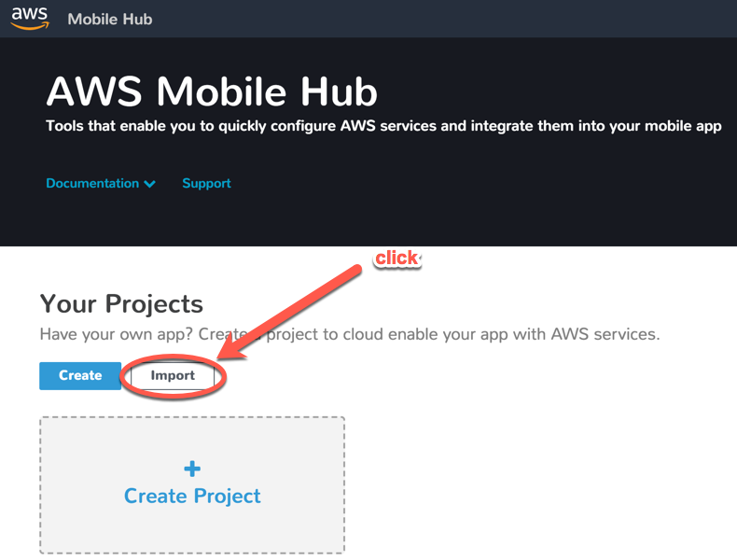Open the Mobile Hub header link
This screenshot has width=737, height=560.
tap(110, 20)
